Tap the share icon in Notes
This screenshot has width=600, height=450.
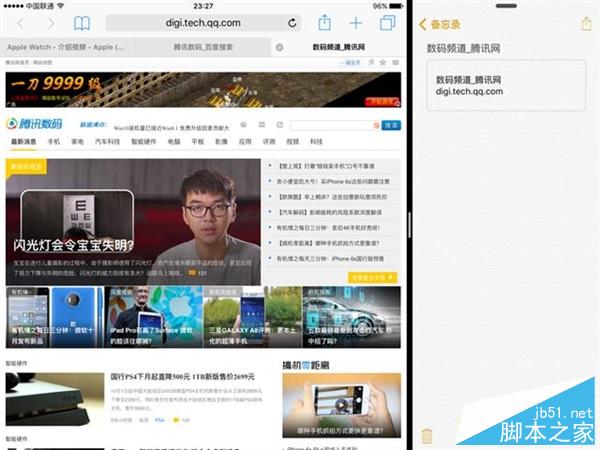coord(586,23)
